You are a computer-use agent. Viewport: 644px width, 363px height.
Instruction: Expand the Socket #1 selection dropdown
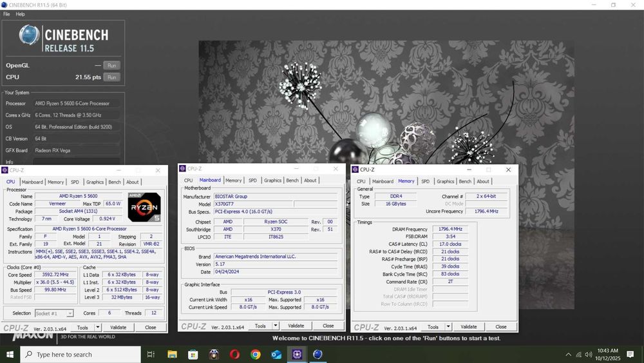coord(70,313)
